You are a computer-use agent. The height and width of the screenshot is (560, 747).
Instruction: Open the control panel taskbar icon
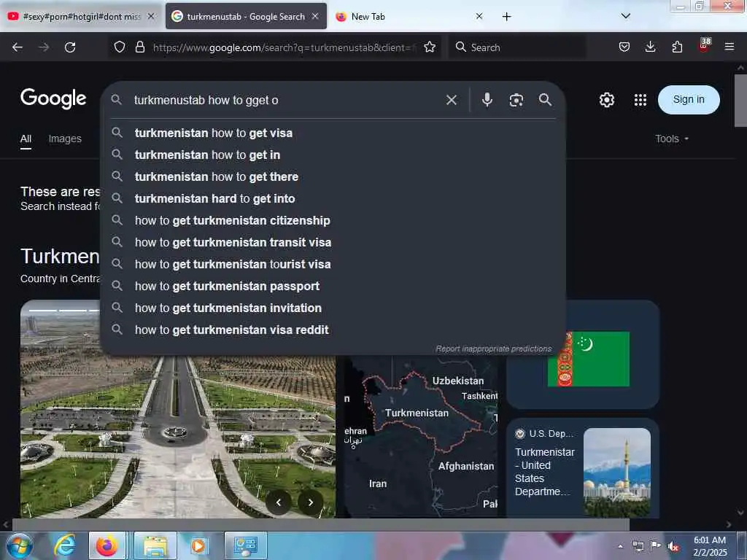[246, 545]
